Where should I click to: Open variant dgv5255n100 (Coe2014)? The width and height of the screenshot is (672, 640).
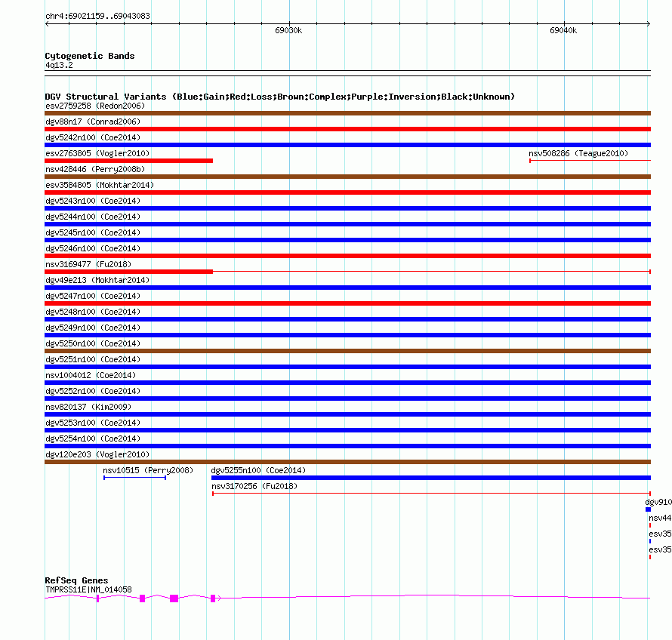258,470
